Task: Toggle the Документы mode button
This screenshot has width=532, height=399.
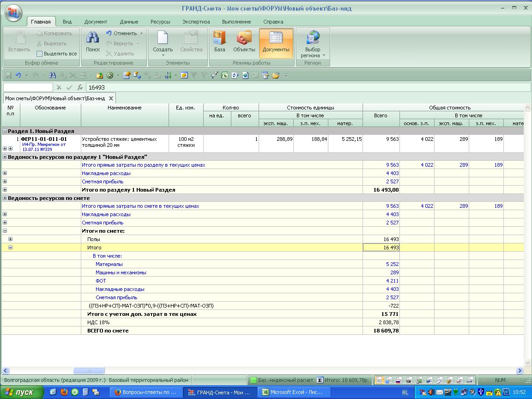Action: 276,42
